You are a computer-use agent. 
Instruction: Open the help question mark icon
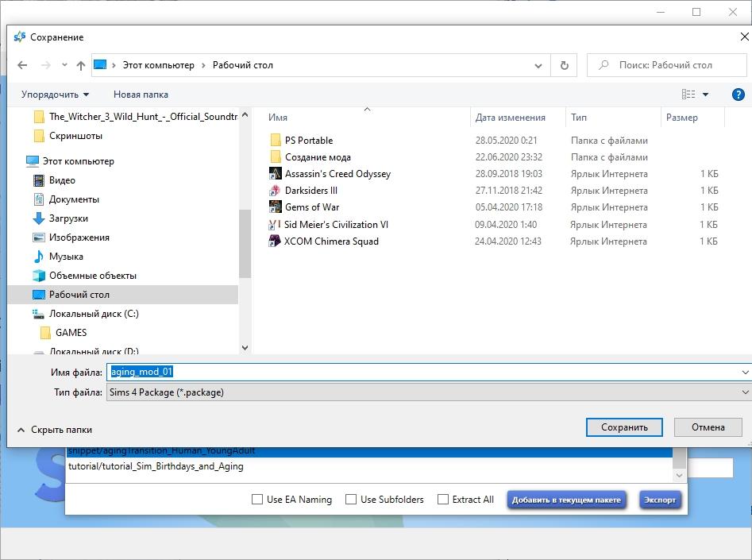(738, 95)
